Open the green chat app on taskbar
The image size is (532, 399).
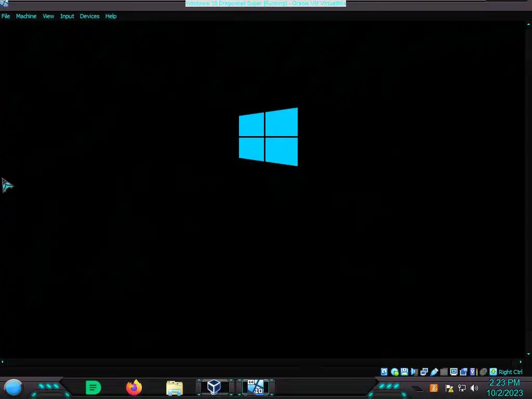point(94,388)
